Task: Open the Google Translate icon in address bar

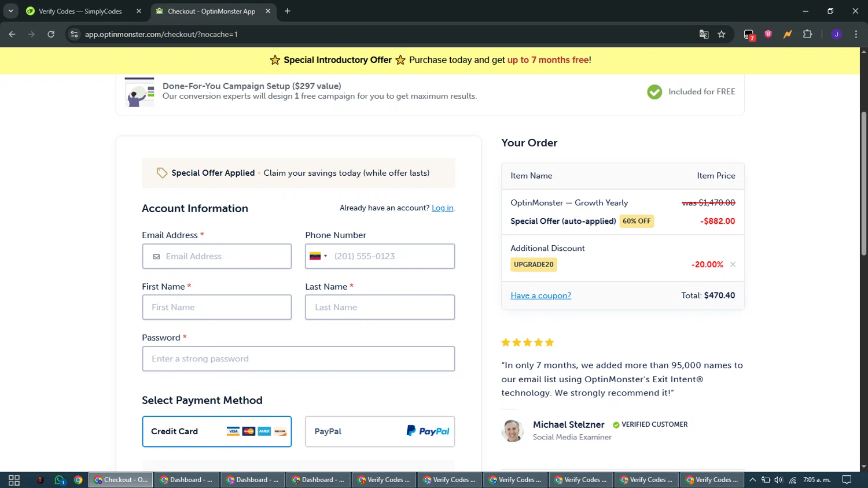Action: 704,34
